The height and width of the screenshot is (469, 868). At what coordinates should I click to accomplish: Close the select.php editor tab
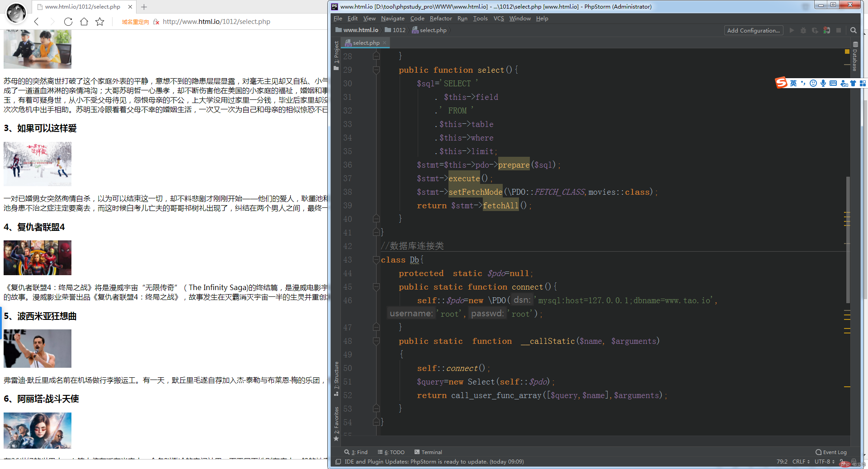click(385, 43)
